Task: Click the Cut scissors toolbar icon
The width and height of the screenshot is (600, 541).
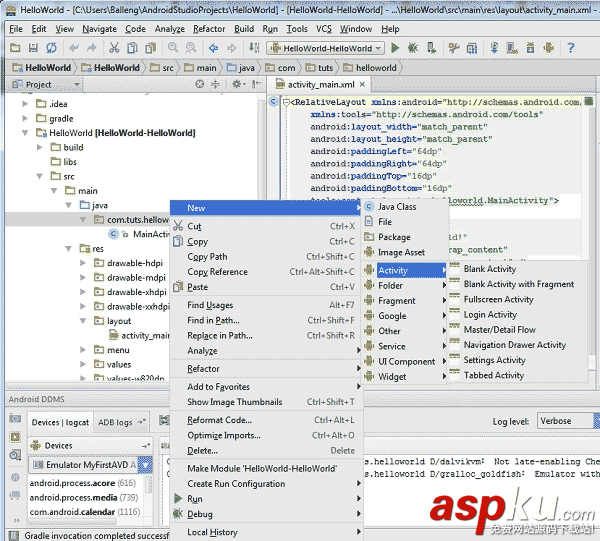Action: [x=114, y=48]
